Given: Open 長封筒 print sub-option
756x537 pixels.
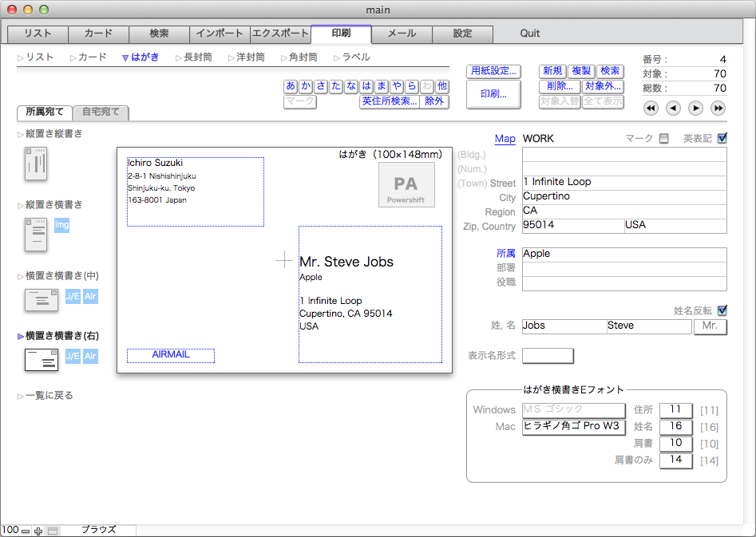Looking at the screenshot, I should [194, 57].
